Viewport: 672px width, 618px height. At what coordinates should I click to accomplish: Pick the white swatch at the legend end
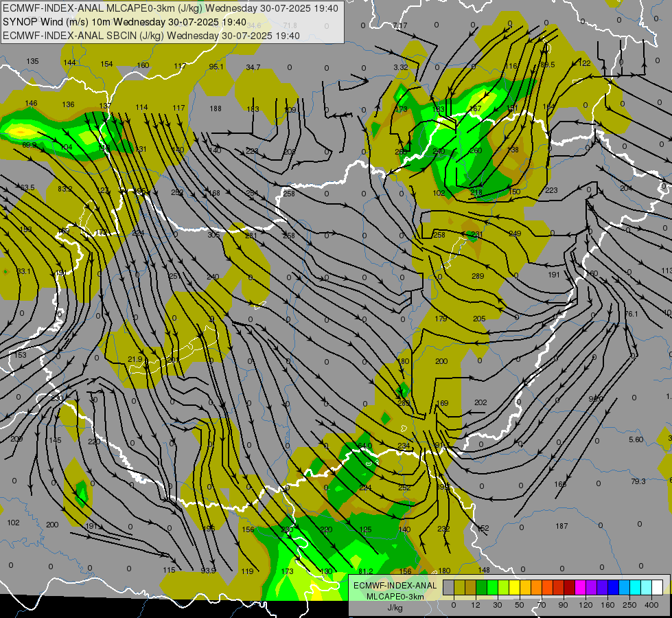tap(657, 588)
